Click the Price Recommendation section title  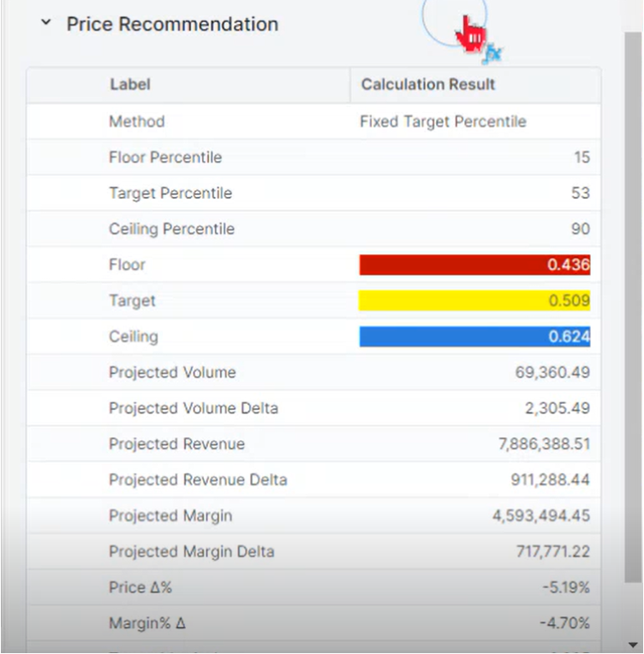pos(172,24)
